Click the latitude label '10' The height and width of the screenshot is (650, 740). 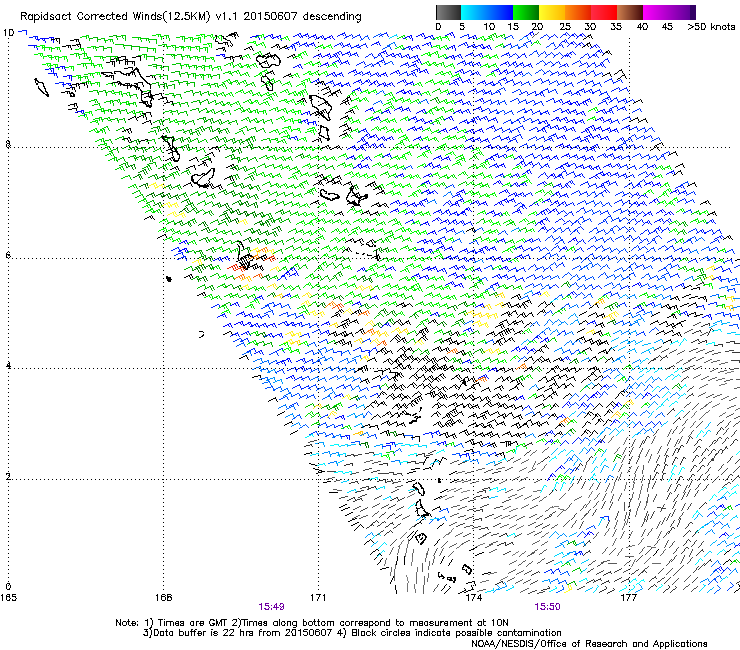tap(8, 33)
